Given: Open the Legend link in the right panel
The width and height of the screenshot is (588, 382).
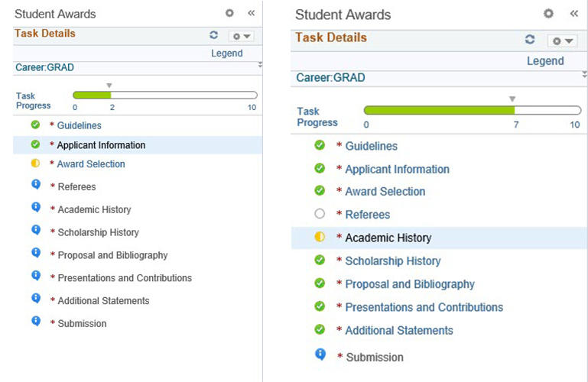Looking at the screenshot, I should pos(545,61).
